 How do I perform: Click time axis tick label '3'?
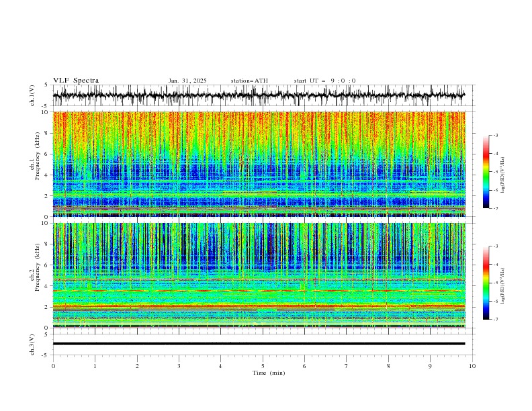tap(179, 366)
